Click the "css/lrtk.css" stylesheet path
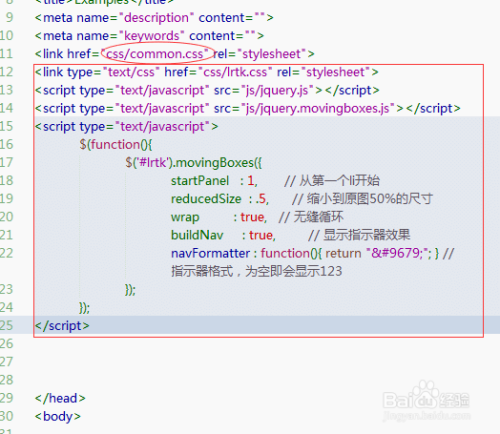This screenshot has width=500, height=434. point(235,72)
